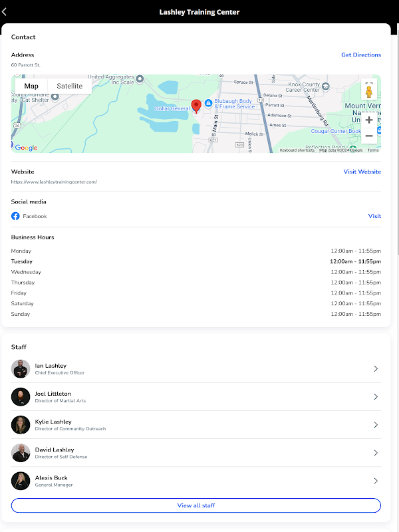Select Director of Martial Arts text
This screenshot has width=399, height=532.
click(61, 401)
